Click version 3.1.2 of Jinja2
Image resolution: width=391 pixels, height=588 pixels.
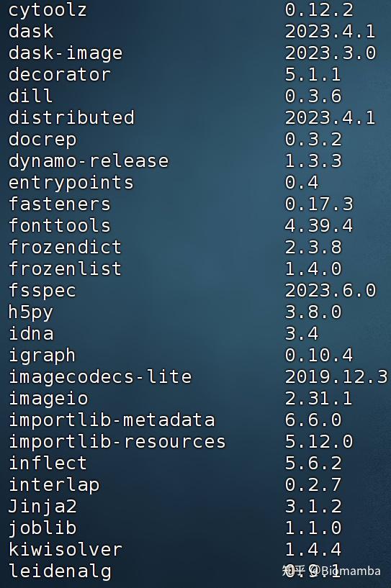point(313,506)
